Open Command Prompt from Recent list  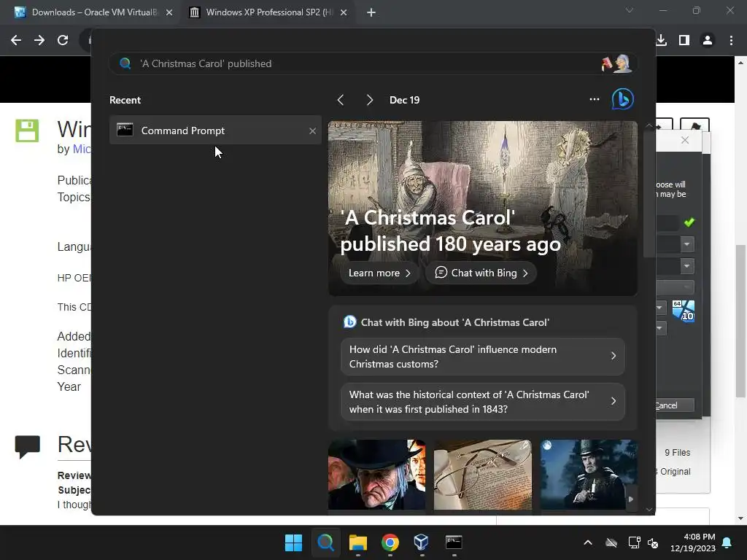click(x=215, y=130)
